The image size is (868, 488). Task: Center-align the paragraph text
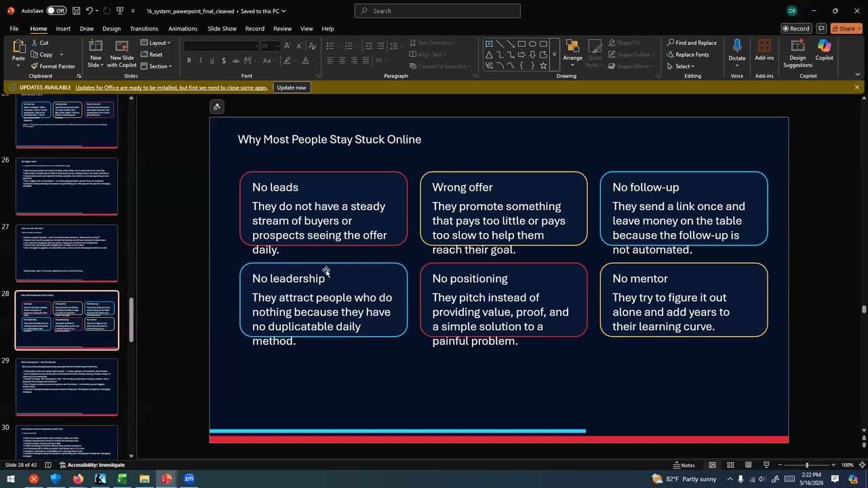(x=342, y=60)
